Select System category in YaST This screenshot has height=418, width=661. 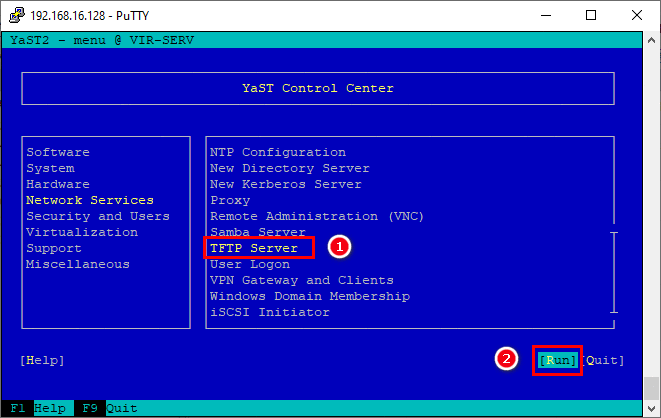(50, 168)
